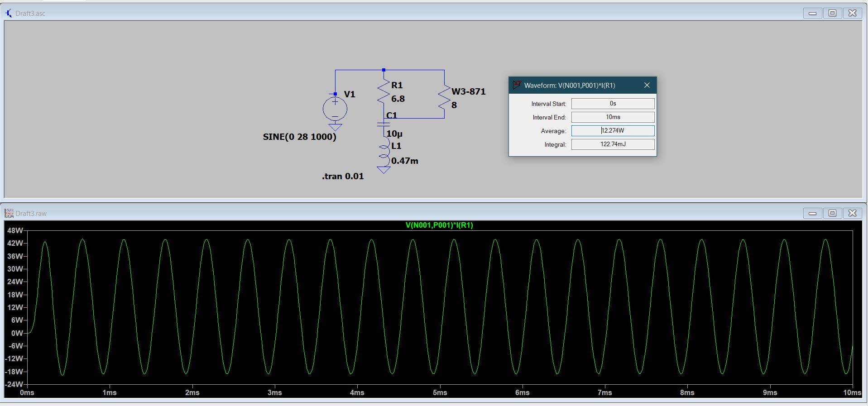Click the Interval End field

tap(613, 117)
